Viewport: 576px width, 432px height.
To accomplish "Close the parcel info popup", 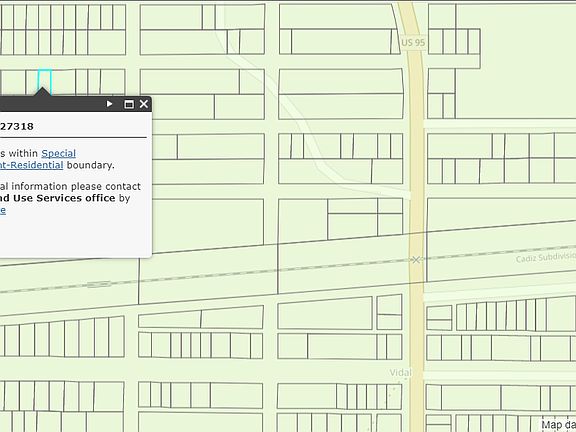I will click(x=144, y=104).
